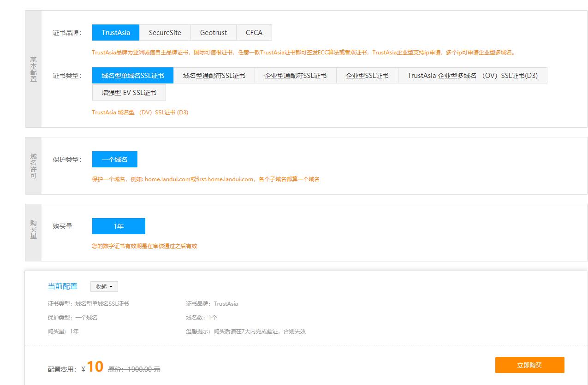Select TrustAsia 企业型多域名 (OV) SSL证书(D3)

tap(472, 76)
